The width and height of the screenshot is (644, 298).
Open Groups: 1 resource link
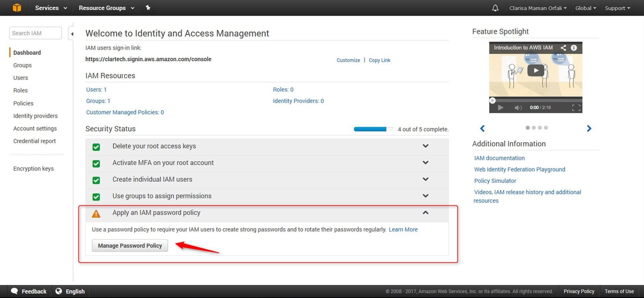(98, 101)
